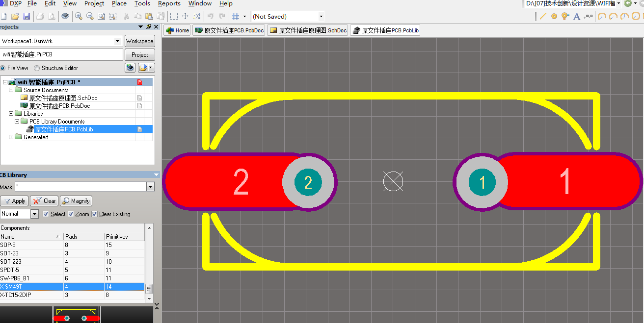Screen dimensions: 644x323
Task: Select the SOT-223 component row
Action: (x=73, y=262)
